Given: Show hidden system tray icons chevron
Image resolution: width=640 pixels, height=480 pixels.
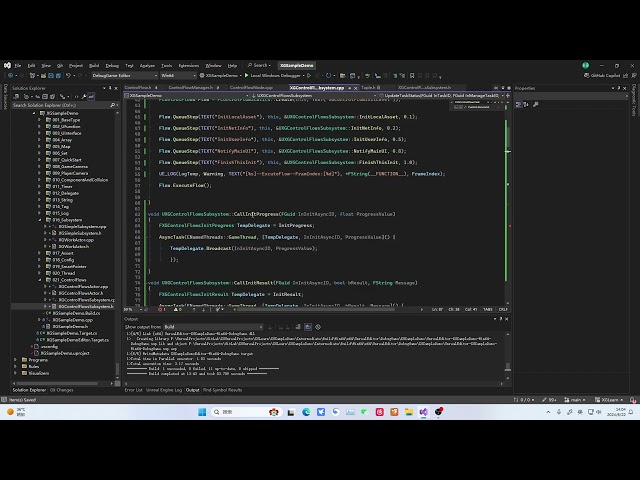Looking at the screenshot, I should click(x=548, y=412).
